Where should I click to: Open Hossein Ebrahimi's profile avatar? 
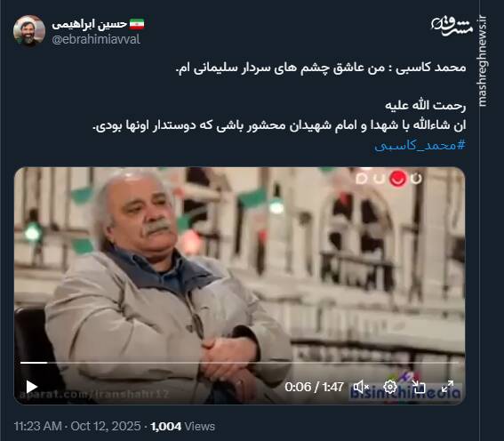[29, 31]
